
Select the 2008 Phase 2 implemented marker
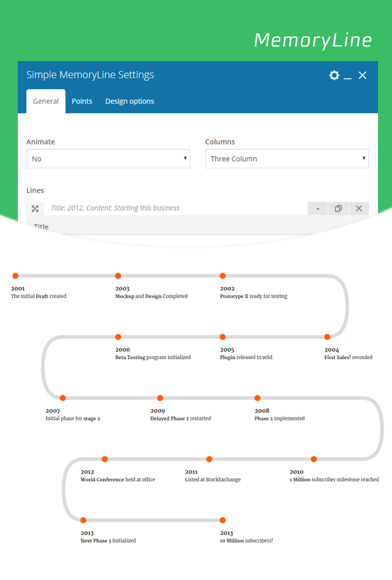click(258, 398)
